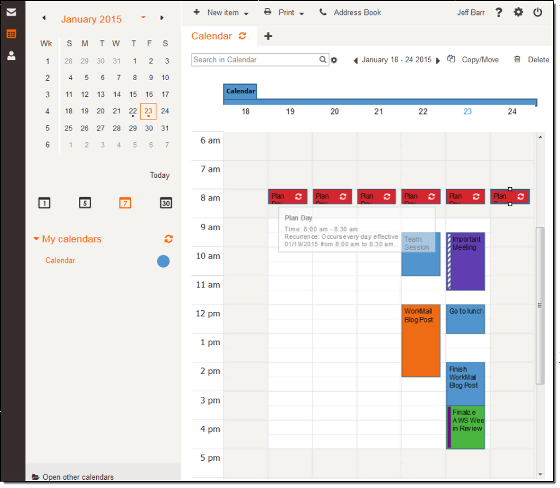
Task: Switch to day view icon
Action: (44, 203)
